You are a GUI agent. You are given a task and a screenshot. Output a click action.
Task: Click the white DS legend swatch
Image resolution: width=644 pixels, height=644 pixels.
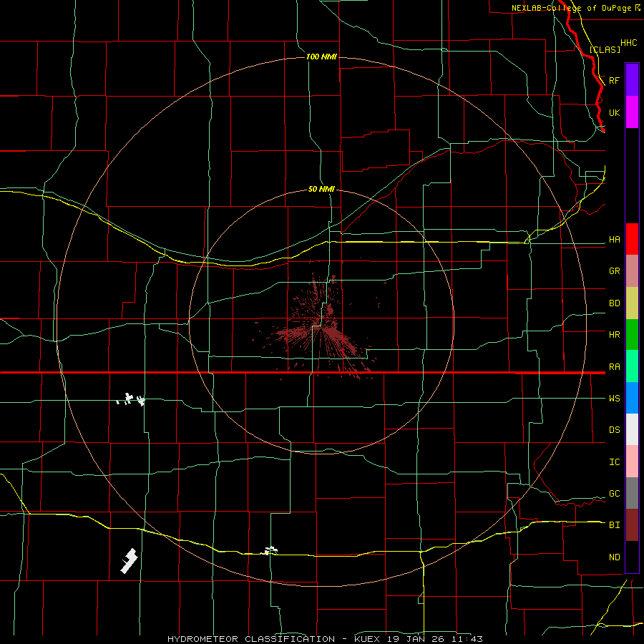(x=632, y=429)
